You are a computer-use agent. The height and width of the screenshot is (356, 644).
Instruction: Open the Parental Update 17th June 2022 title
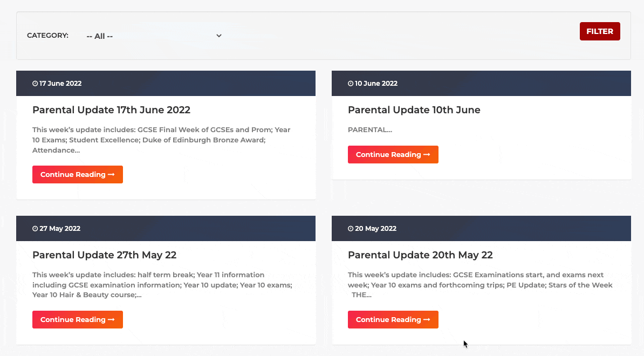pyautogui.click(x=111, y=110)
